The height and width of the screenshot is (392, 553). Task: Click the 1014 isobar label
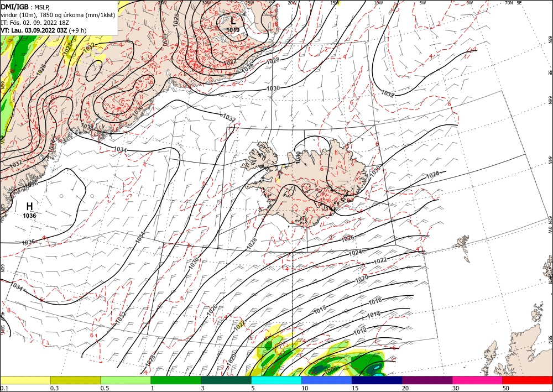[373, 315]
